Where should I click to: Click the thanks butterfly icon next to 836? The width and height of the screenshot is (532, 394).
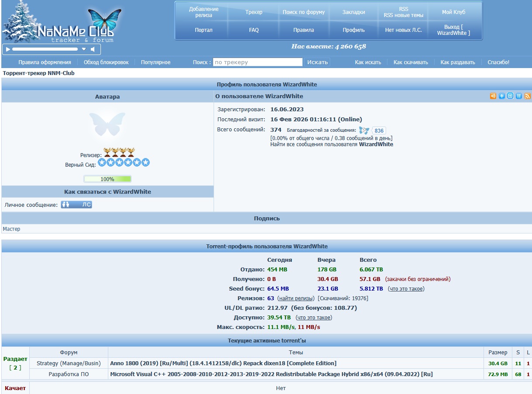[364, 130]
